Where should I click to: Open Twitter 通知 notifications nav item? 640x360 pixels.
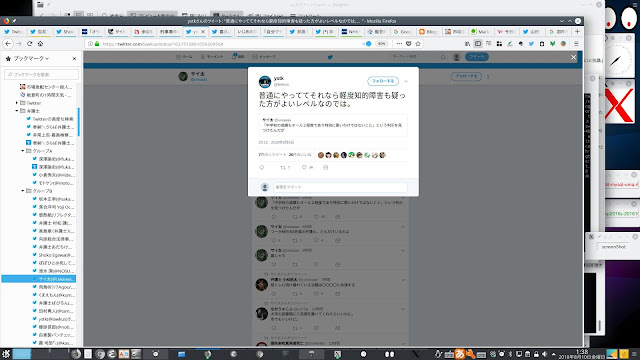pyautogui.click(x=238, y=57)
